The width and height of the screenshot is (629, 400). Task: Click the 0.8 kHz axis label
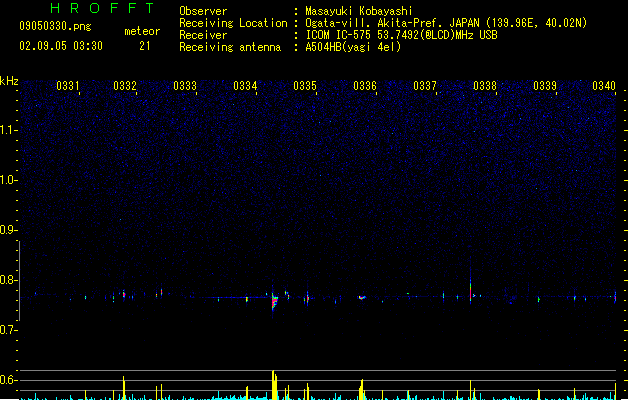(x=8, y=280)
